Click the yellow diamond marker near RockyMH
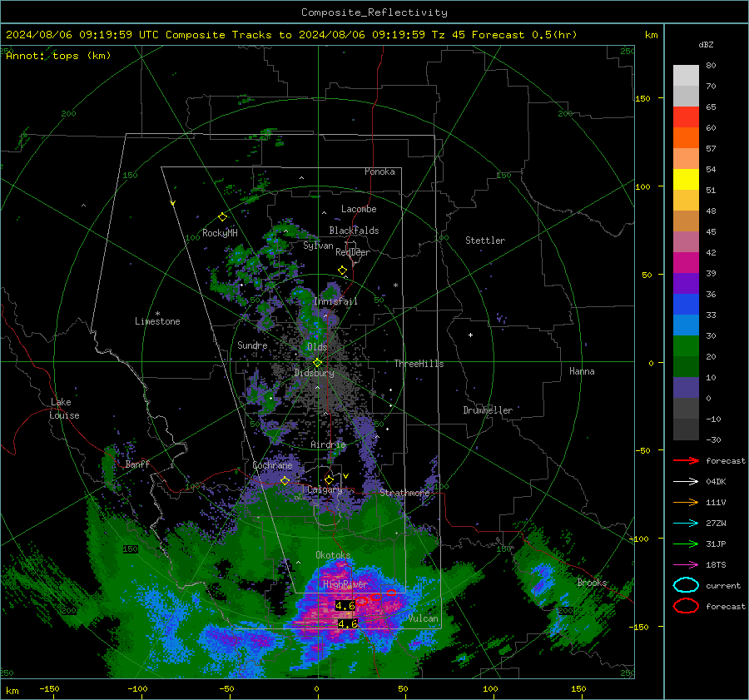Screen dimensions: 749x700 [222, 217]
